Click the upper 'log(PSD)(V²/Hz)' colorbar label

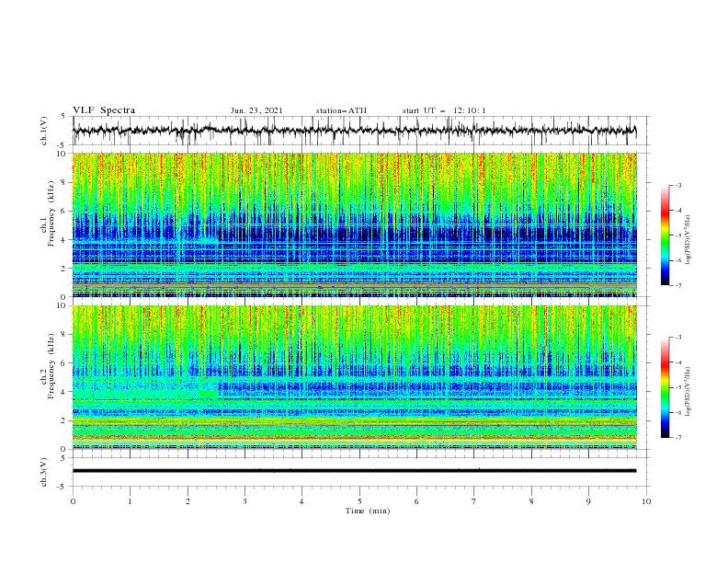tap(688, 240)
